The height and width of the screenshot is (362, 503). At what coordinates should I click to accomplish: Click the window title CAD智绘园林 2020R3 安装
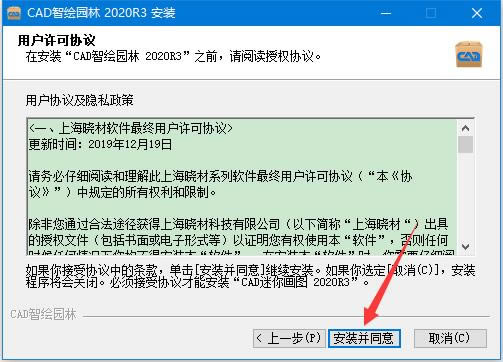101,13
